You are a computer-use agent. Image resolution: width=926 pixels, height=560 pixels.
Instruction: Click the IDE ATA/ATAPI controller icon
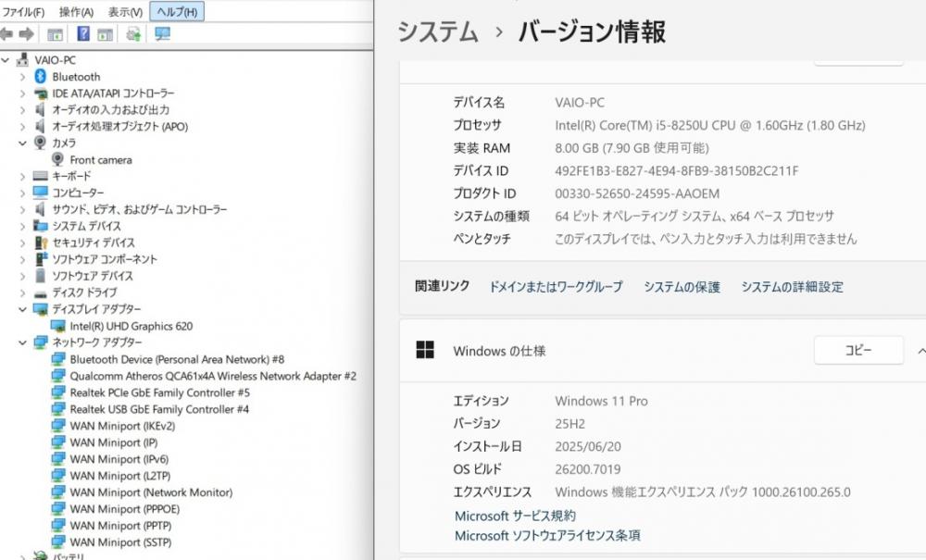point(40,93)
